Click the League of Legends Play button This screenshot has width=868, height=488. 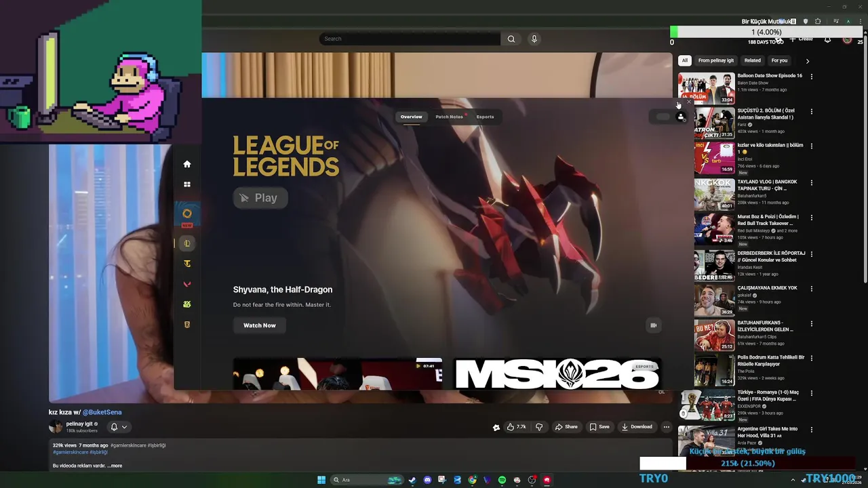click(x=260, y=198)
